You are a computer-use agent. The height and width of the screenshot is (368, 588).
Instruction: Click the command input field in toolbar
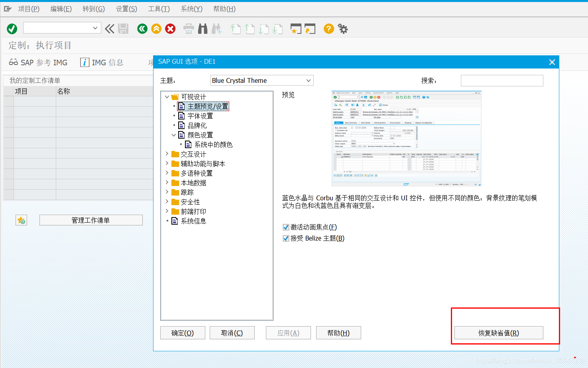pyautogui.click(x=57, y=28)
